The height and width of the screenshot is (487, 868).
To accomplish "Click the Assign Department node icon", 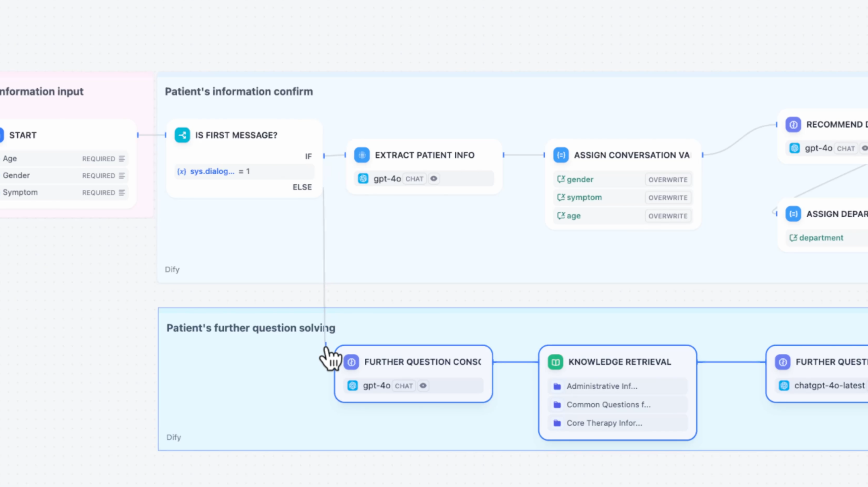I will click(x=793, y=214).
